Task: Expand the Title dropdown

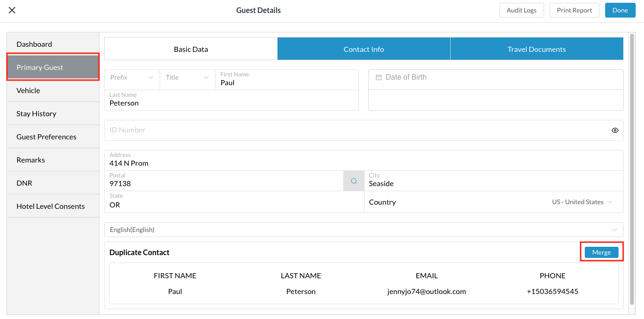Action: (187, 77)
